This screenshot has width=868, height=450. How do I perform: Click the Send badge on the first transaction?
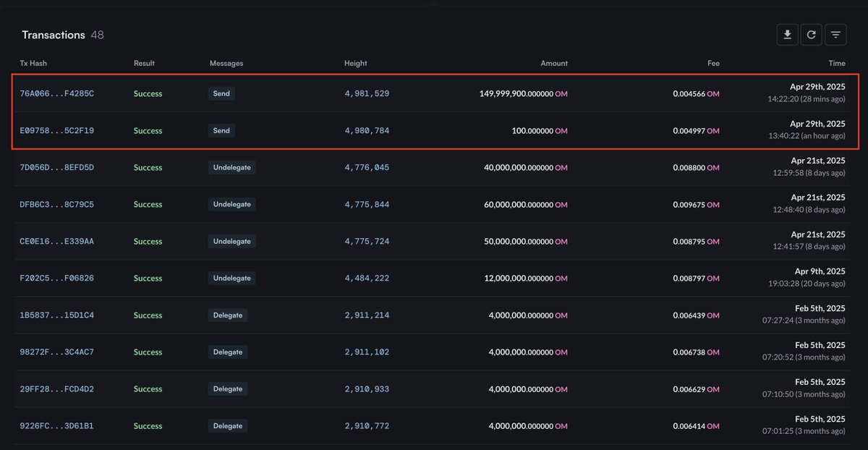(x=221, y=93)
